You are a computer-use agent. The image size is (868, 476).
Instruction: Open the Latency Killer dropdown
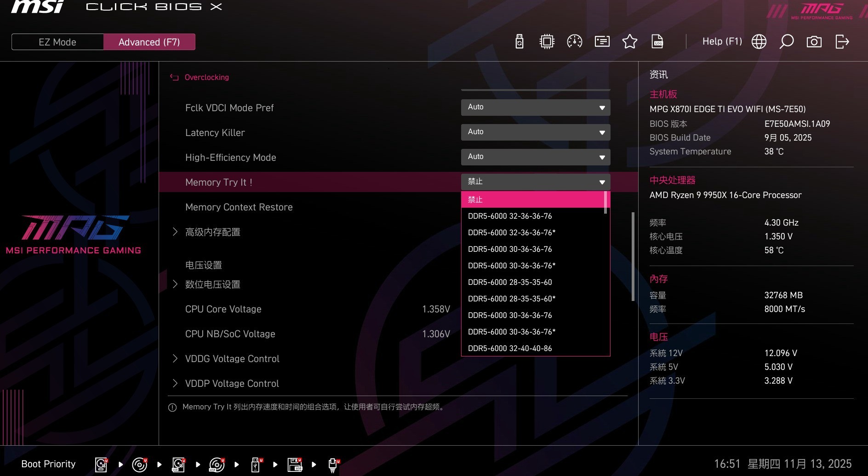(x=535, y=132)
